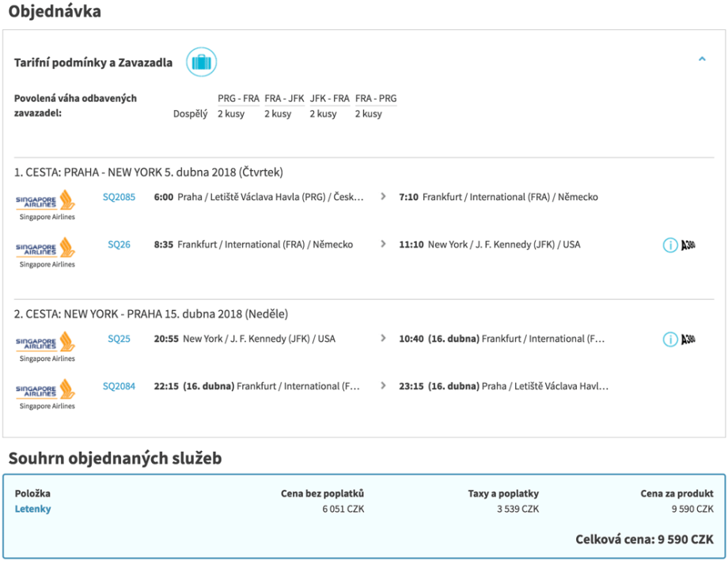Click Singapore Airlines logo beside flight SQ2085

pyautogui.click(x=47, y=201)
